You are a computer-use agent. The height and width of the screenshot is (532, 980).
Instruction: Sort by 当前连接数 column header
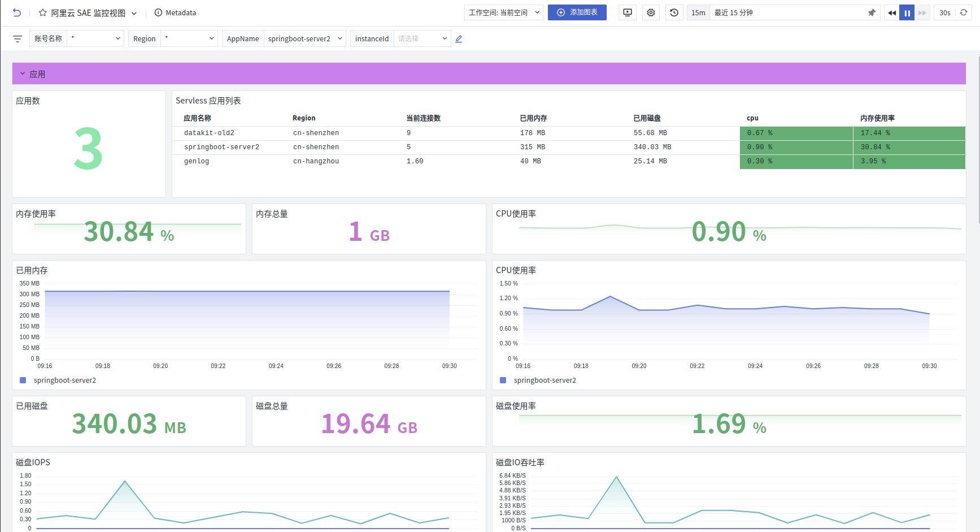point(423,118)
